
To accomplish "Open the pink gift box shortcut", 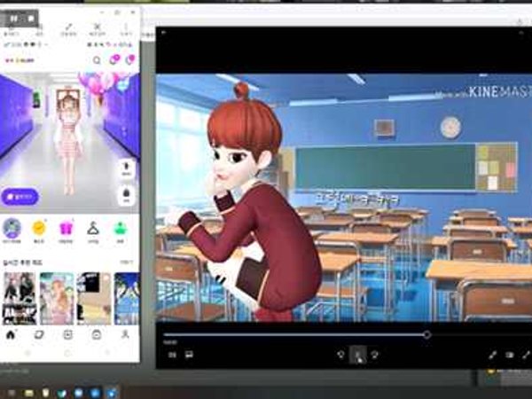I will pyautogui.click(x=66, y=229).
